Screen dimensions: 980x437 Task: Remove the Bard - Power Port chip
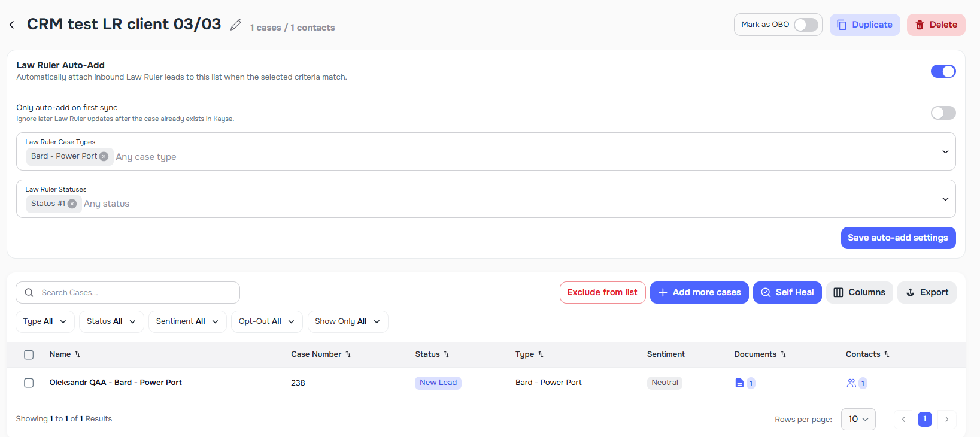pos(104,156)
